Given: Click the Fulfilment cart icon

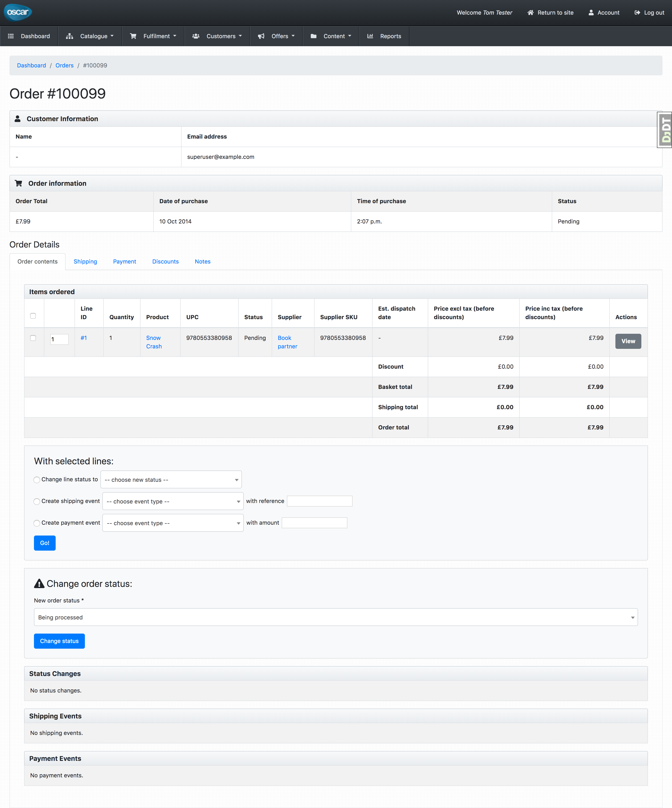Looking at the screenshot, I should 133,36.
